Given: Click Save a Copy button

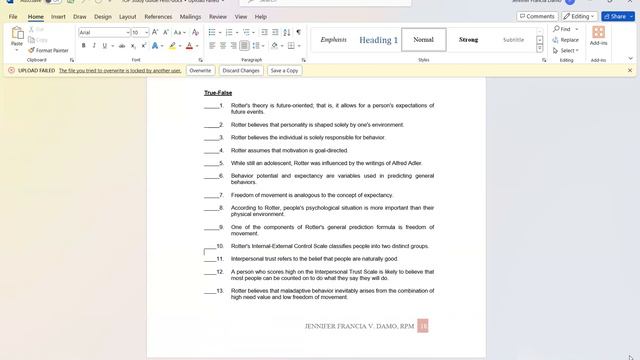Looking at the screenshot, I should [x=284, y=71].
